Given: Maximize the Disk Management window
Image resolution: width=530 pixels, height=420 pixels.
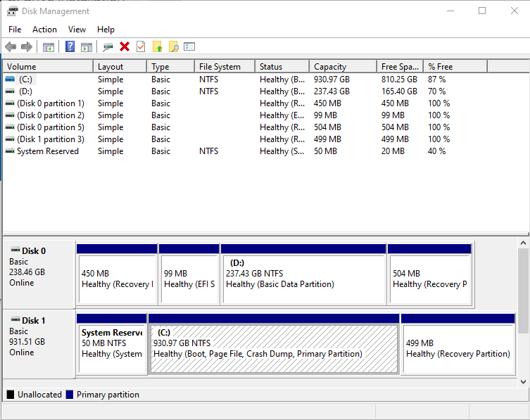Looking at the screenshot, I should (482, 11).
